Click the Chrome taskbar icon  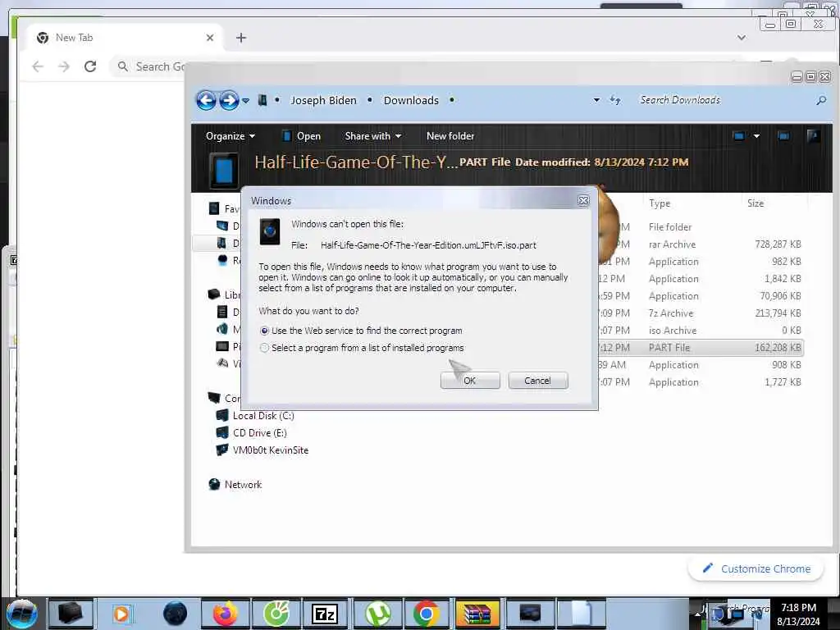(427, 614)
